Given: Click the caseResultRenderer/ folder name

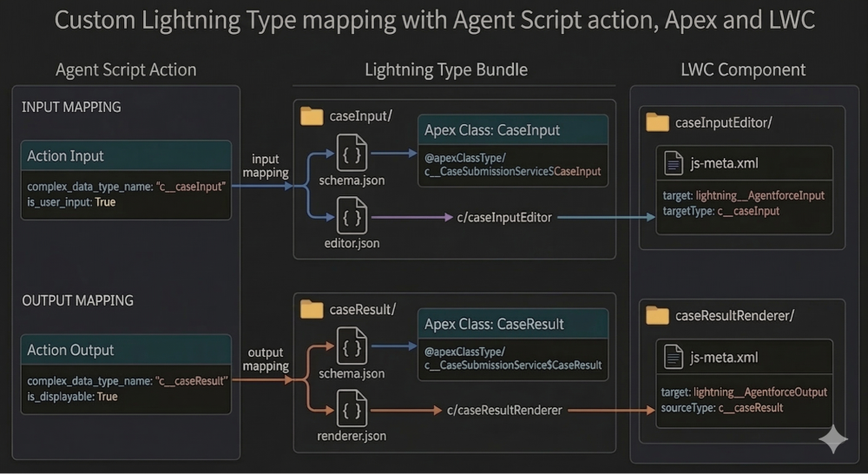Looking at the screenshot, I should pos(734,316).
